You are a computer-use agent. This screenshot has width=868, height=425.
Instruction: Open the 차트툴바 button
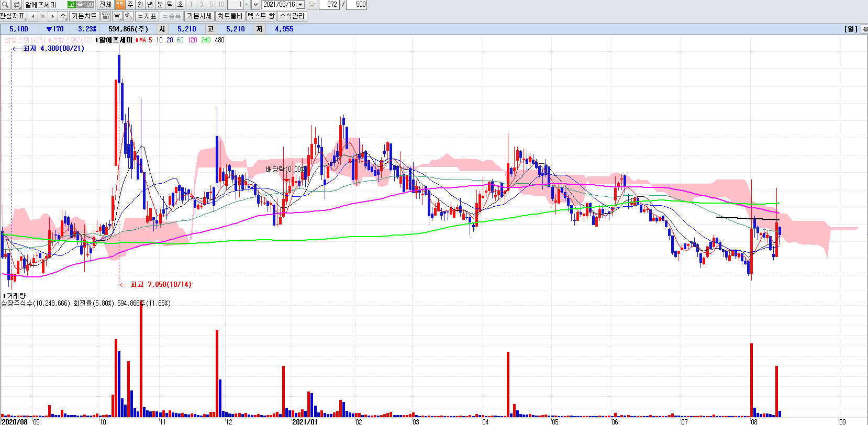coord(230,16)
